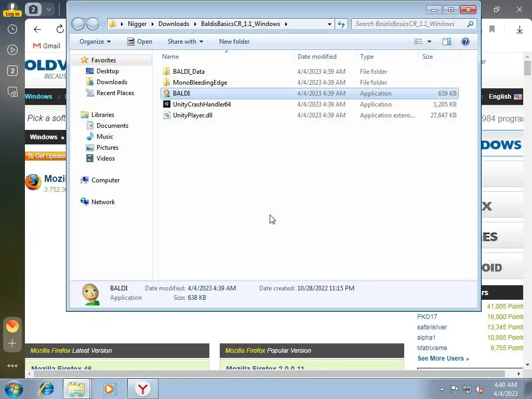Go forward in Explorer navigation
The height and width of the screenshot is (399, 532).
coord(92,24)
